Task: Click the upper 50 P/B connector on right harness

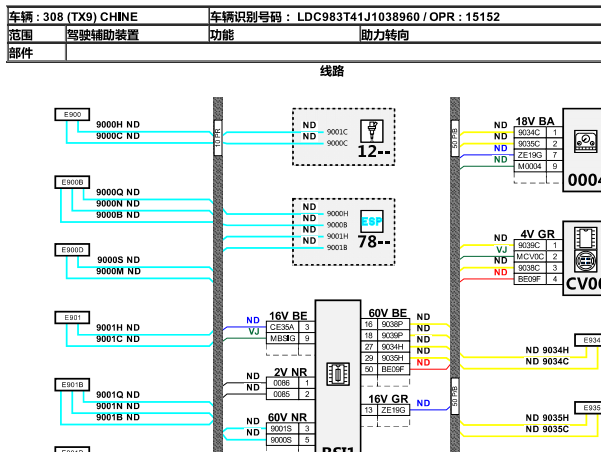Action: tap(455, 138)
